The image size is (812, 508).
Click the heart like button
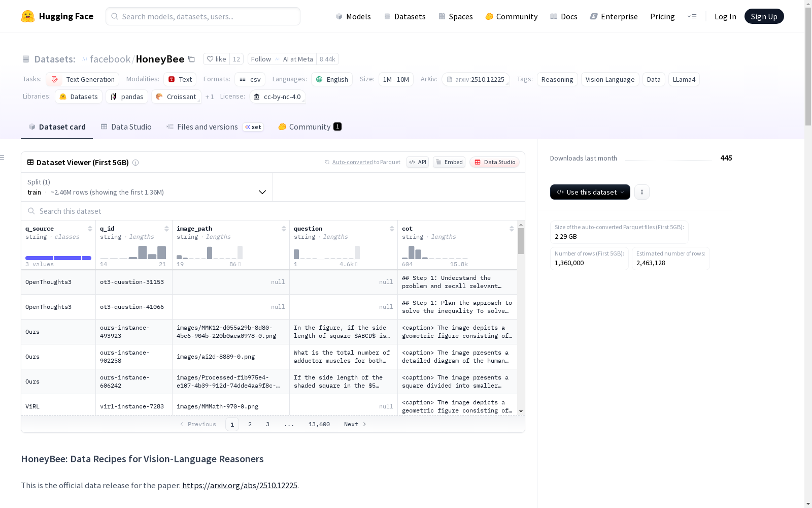click(x=216, y=59)
